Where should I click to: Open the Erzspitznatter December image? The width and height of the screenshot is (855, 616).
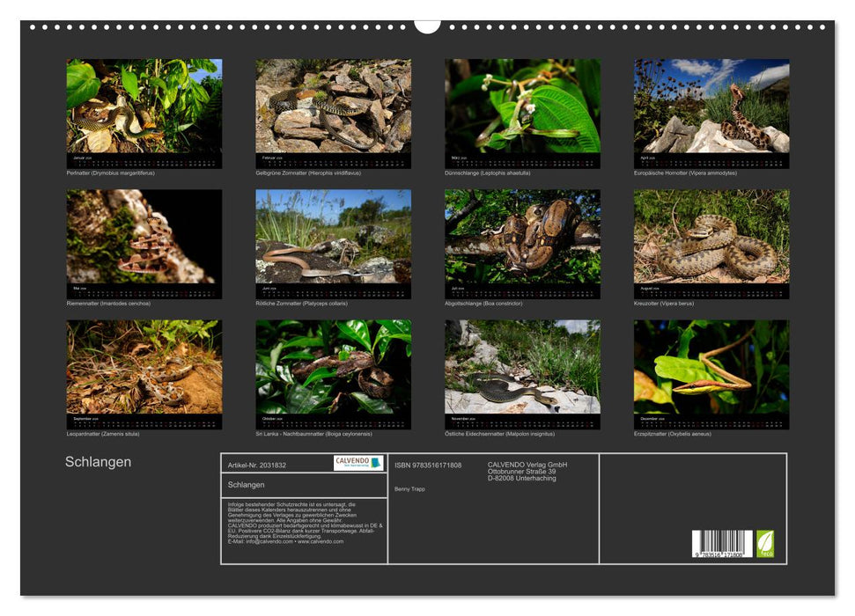[711, 368]
